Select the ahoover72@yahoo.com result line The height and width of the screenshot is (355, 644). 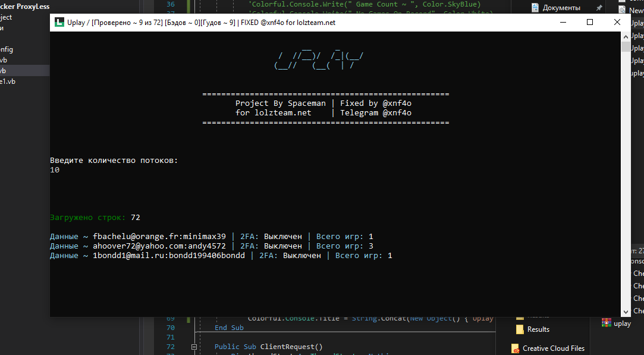point(212,246)
